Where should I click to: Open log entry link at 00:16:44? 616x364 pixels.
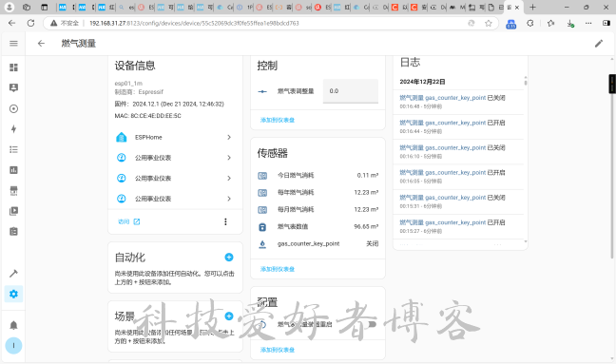point(443,123)
